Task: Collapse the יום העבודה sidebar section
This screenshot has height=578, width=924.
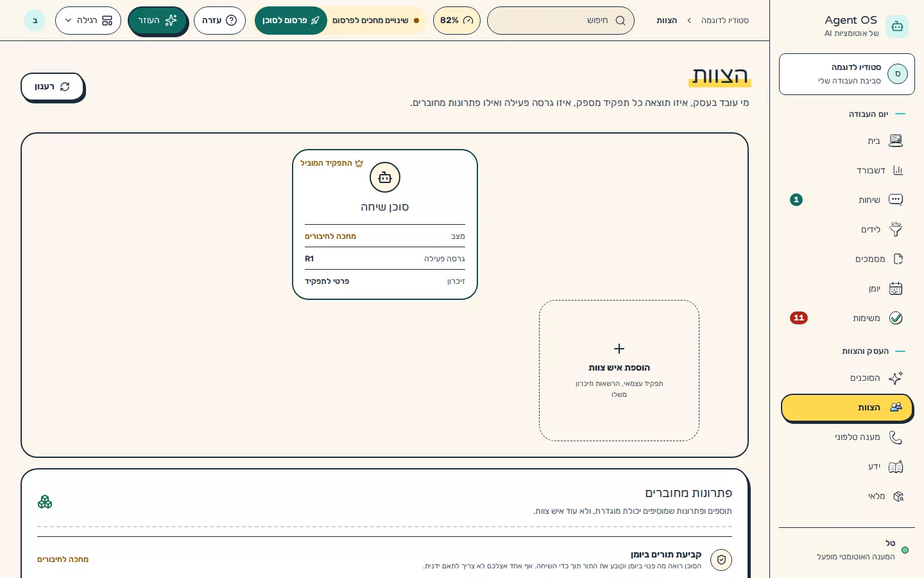Action: (868, 114)
